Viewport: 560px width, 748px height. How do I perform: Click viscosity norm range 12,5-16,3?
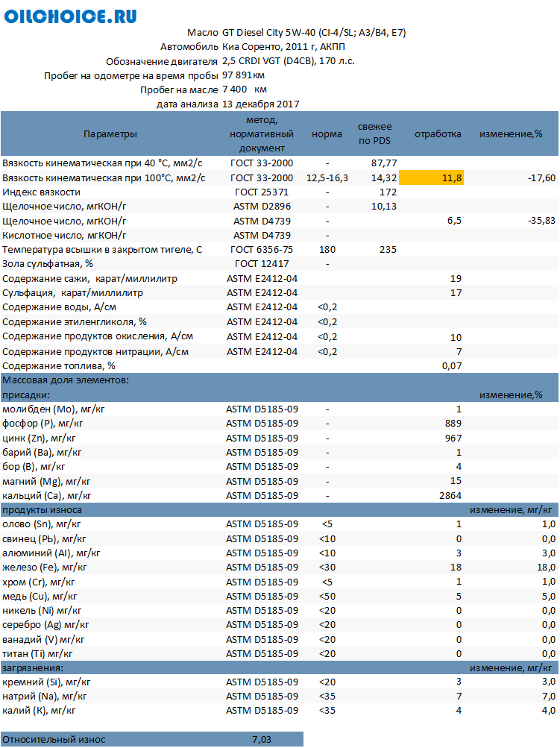(327, 178)
